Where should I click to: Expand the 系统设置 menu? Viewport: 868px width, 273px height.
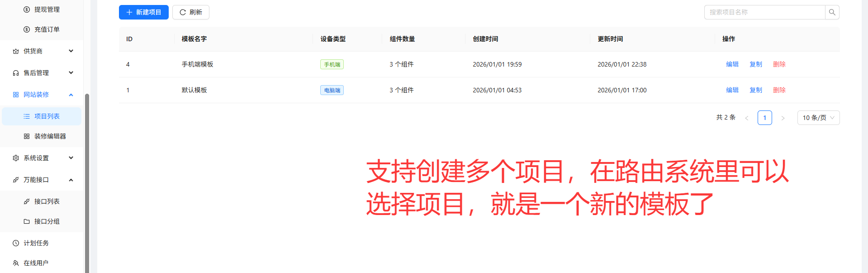43,158
